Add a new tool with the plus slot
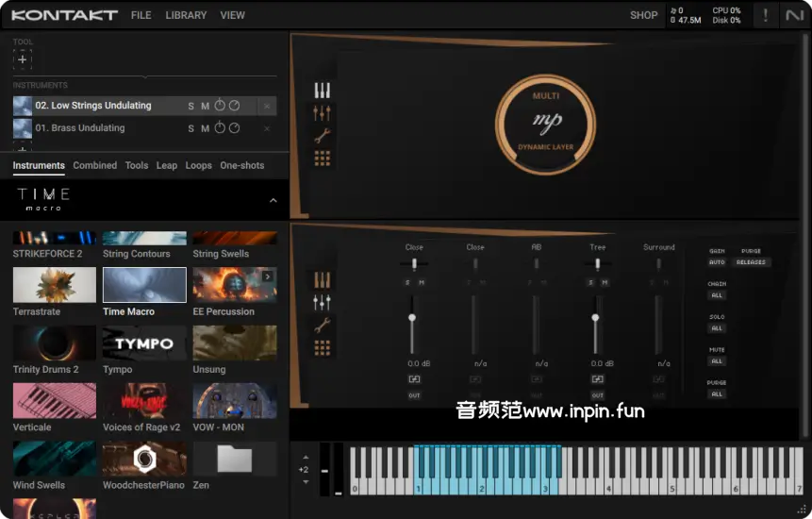 [23, 59]
